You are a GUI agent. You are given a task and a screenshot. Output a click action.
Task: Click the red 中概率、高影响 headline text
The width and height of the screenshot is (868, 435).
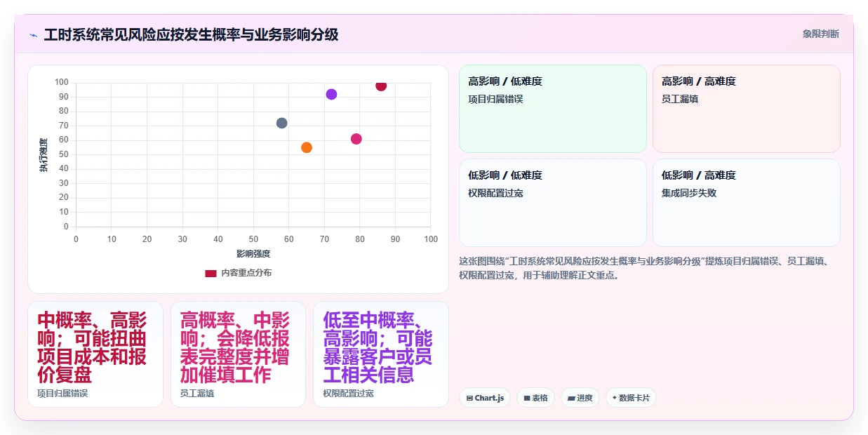92,347
